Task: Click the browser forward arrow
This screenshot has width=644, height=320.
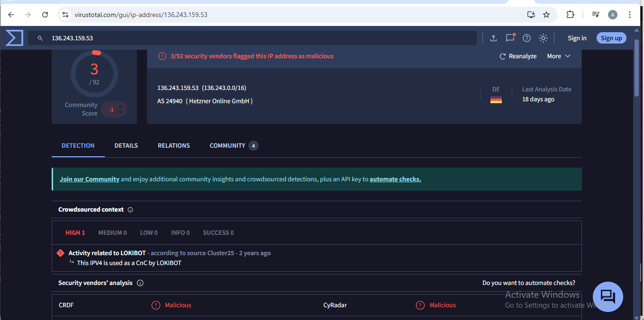Action: coord(28,15)
